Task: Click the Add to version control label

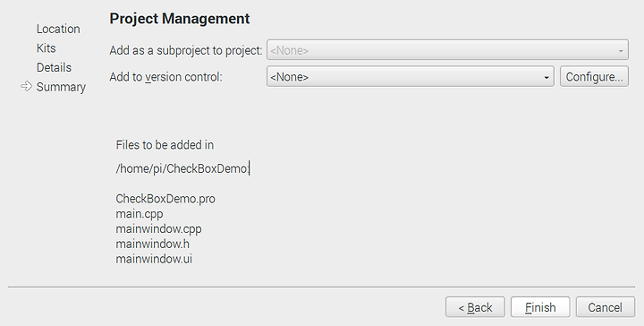Action: 166,77
